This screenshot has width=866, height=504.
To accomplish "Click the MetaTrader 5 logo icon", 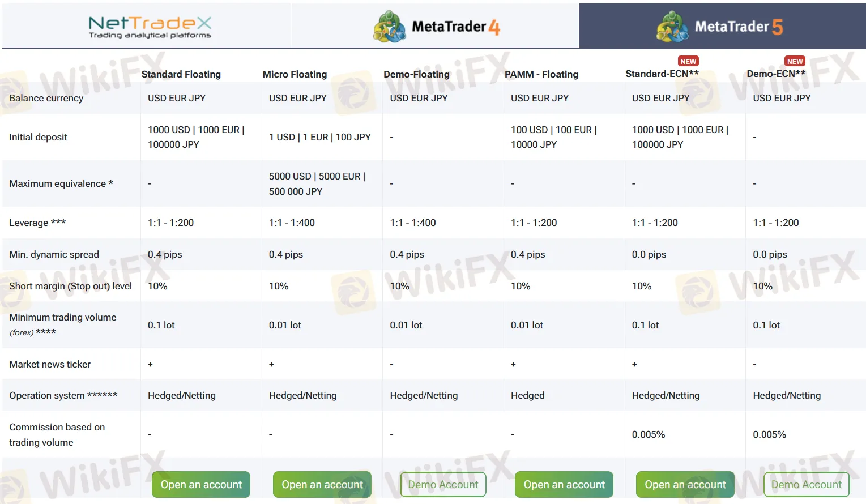I will [672, 27].
